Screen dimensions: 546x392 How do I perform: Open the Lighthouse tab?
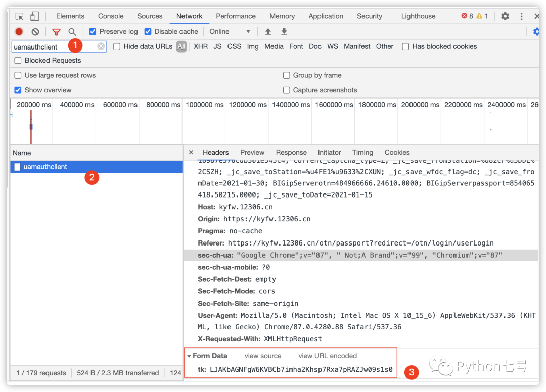pyautogui.click(x=418, y=16)
